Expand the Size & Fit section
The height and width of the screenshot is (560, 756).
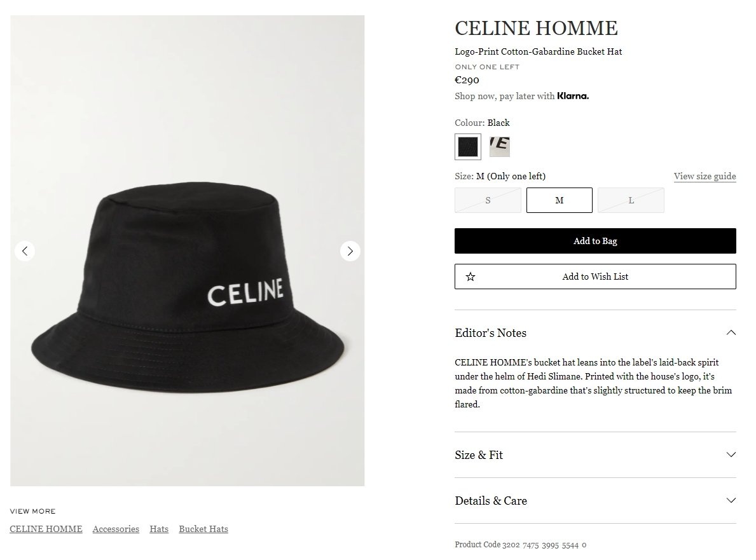[595, 455]
